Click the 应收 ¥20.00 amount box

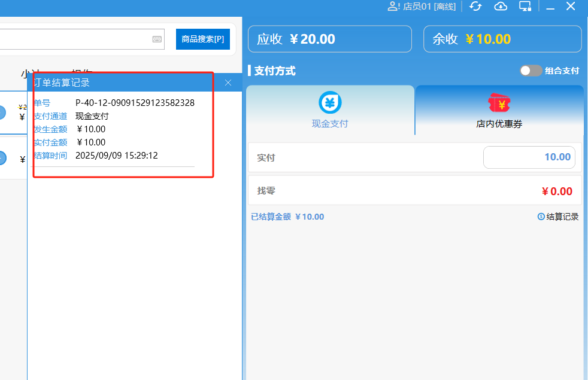point(329,39)
